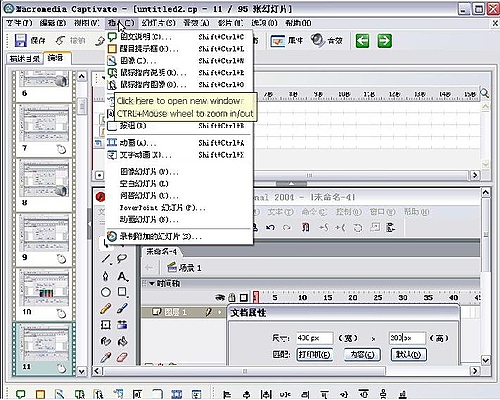This screenshot has width=500, height=400.
Task: Select the Pen tool in Flash toolbox
Action: coord(106,276)
